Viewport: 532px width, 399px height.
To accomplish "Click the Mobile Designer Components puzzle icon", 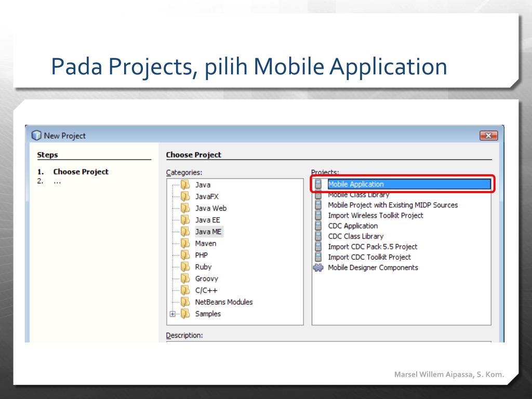I will pos(318,268).
